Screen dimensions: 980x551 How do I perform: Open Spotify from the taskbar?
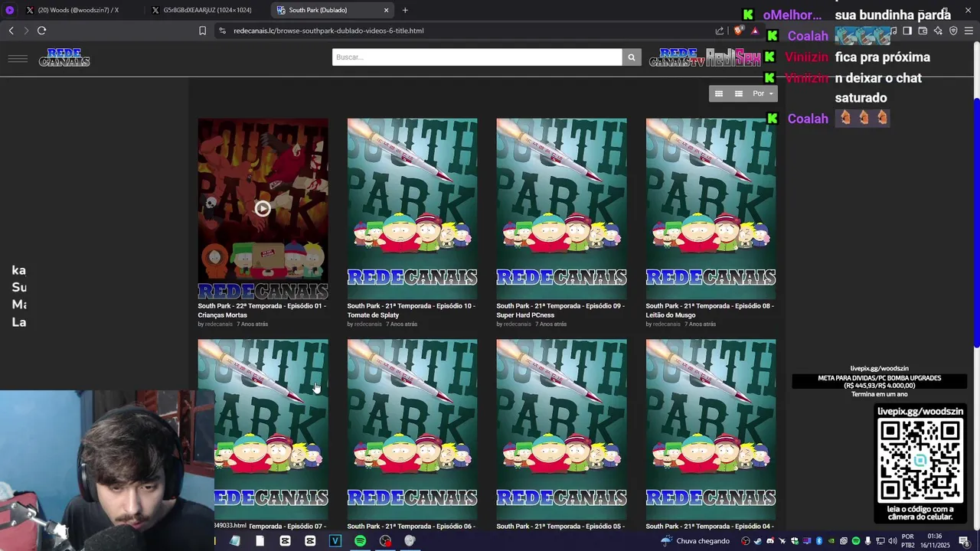[360, 541]
